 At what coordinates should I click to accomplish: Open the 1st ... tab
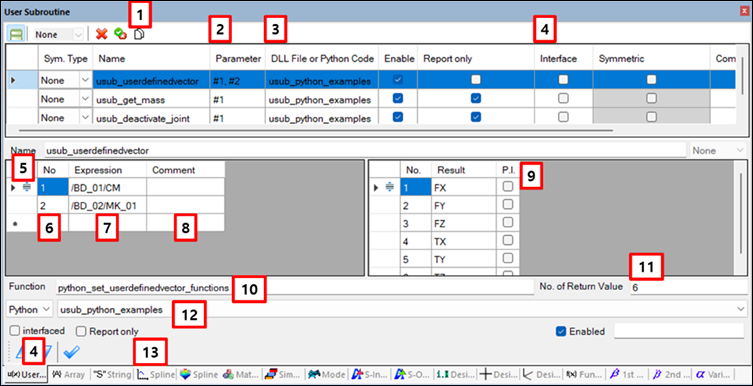point(627,374)
